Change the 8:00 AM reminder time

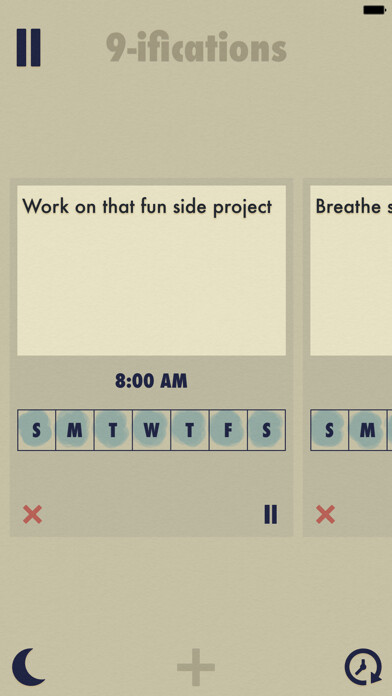click(151, 381)
